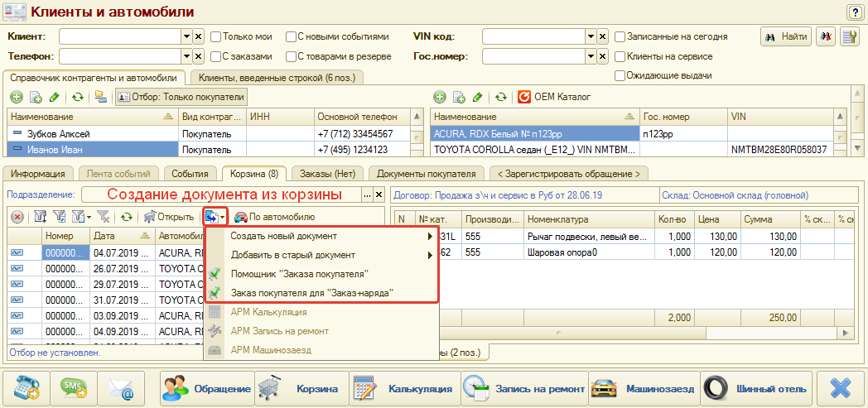Switch to Документы покупателя tab
This screenshot has width=868, height=408.
[x=427, y=174]
